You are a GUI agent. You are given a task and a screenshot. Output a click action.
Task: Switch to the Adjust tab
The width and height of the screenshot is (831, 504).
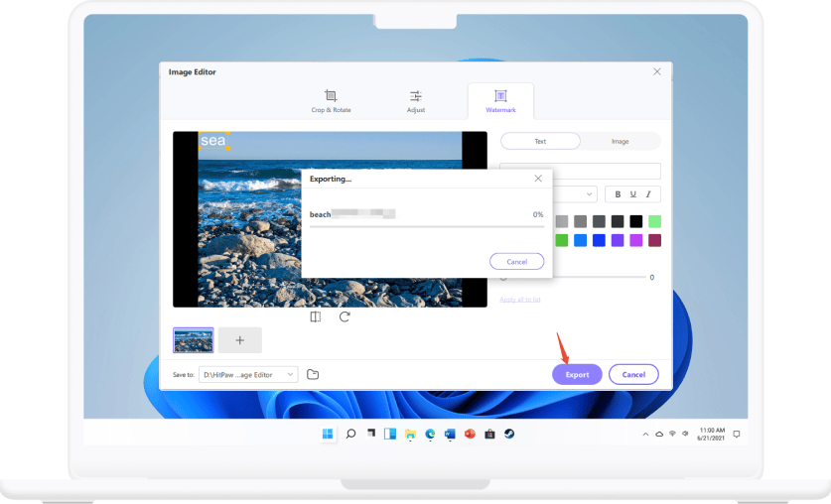tap(415, 101)
